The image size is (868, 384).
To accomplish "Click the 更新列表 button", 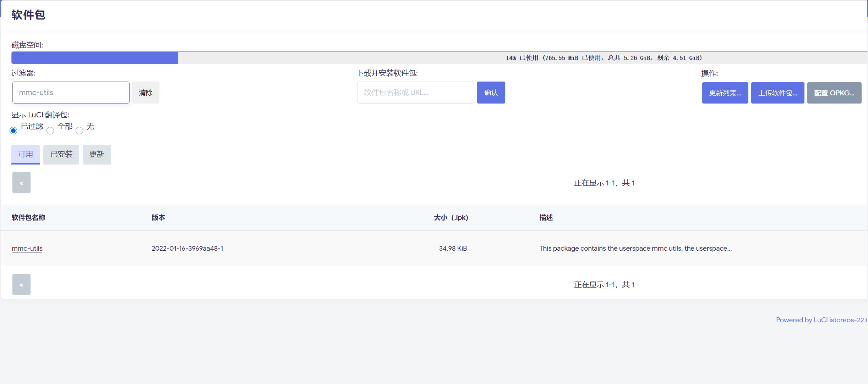I will [725, 93].
